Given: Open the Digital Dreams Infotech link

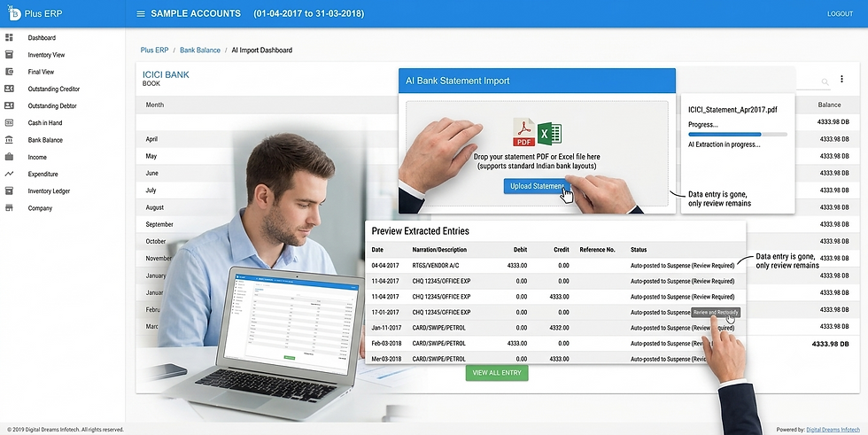Looking at the screenshot, I should tap(833, 430).
